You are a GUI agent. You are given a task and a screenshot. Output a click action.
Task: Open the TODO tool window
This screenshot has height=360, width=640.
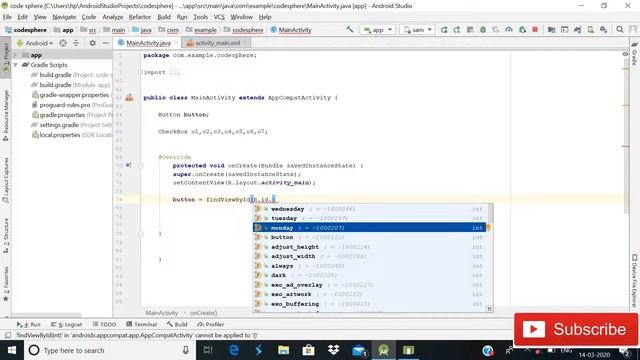[104, 324]
